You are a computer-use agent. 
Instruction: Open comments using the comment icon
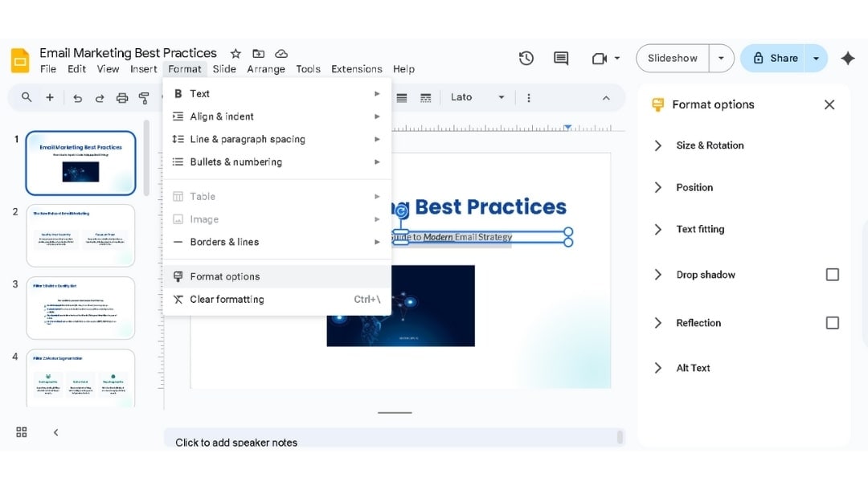[x=560, y=59]
